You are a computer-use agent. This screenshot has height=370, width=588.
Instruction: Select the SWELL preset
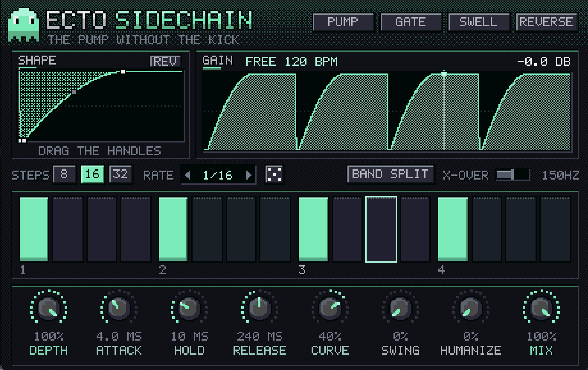[479, 22]
